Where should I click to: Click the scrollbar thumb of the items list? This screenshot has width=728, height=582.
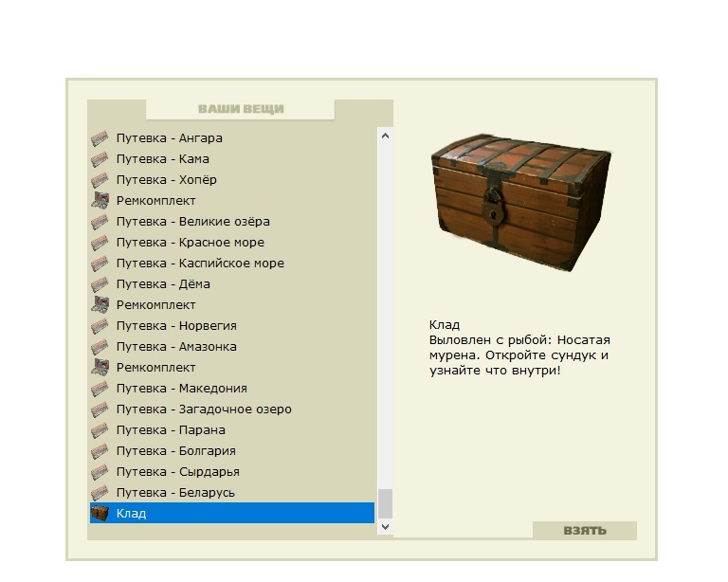(385, 503)
